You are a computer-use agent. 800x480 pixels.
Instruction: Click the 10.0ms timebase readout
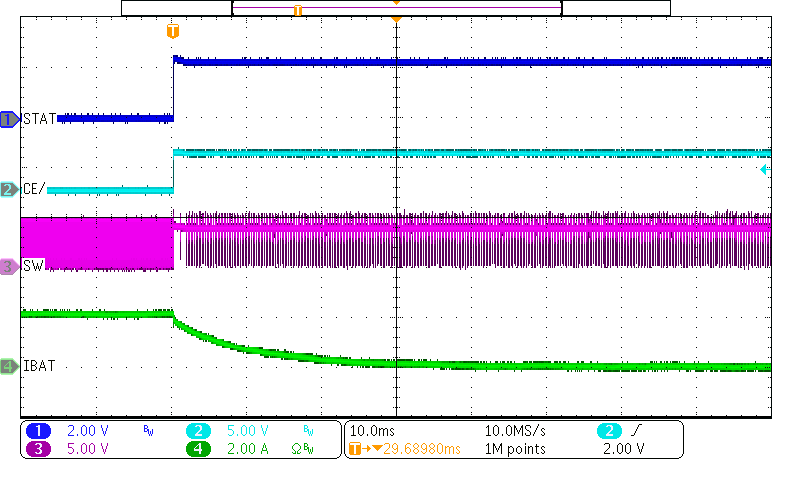372,431
